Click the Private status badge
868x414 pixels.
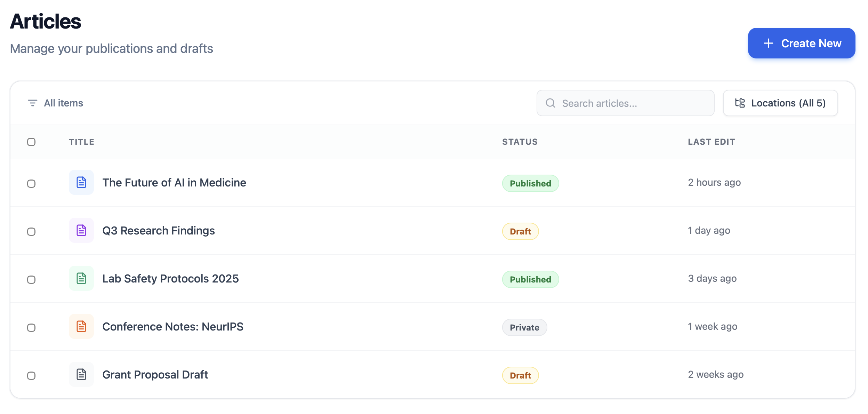tap(524, 327)
